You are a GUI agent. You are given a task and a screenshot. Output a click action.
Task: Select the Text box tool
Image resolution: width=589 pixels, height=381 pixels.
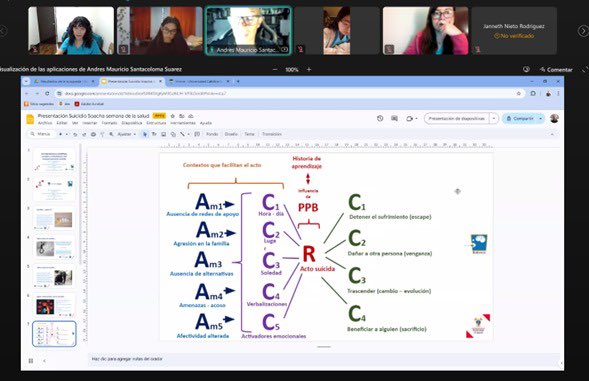pyautogui.click(x=154, y=134)
